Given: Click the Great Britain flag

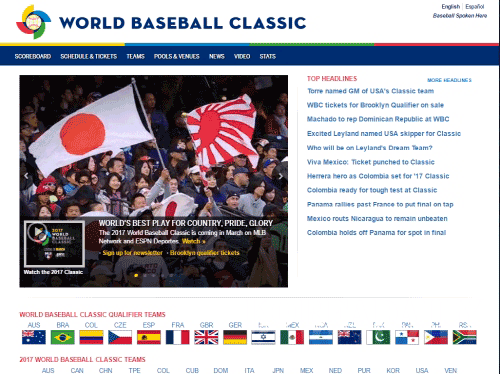Looking at the screenshot, I should [206, 337].
